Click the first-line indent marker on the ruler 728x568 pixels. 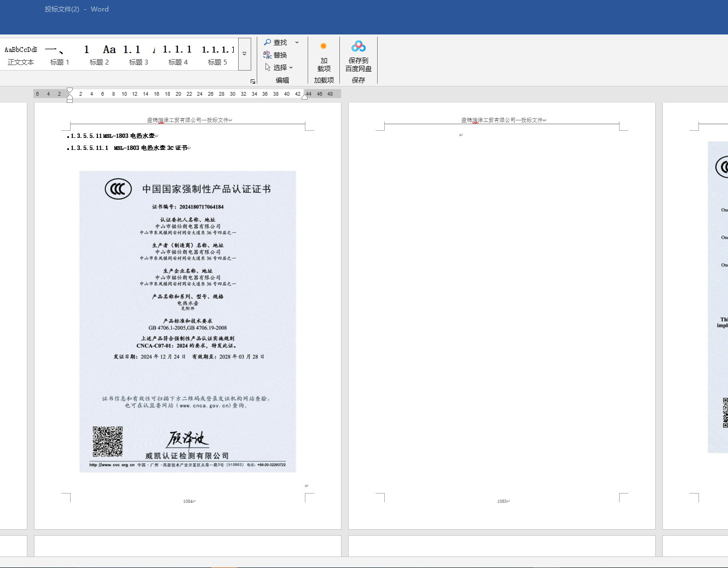[x=70, y=90]
